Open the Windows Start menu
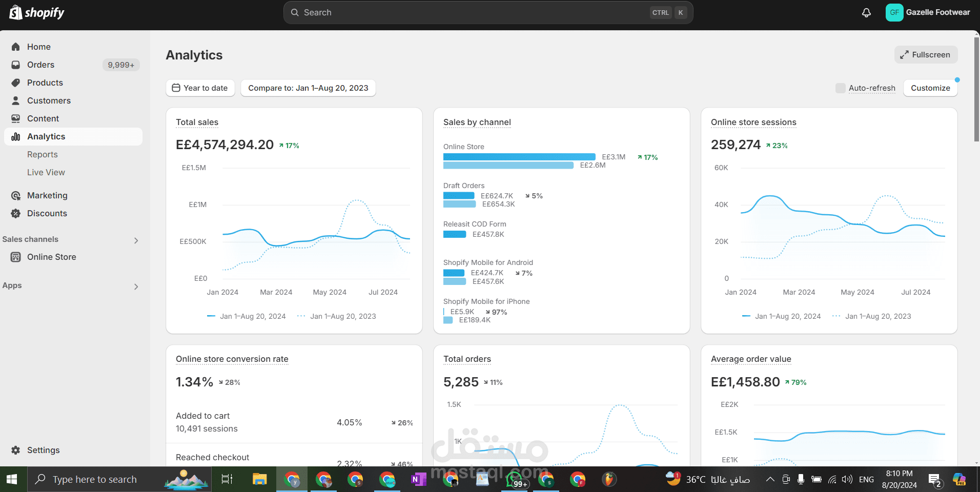Viewport: 980px width, 492px height. 12,479
